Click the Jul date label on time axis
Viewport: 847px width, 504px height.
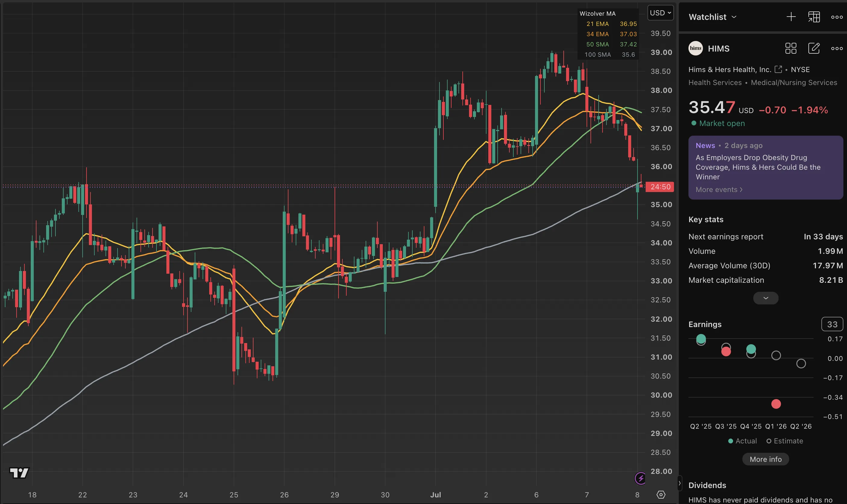point(435,495)
